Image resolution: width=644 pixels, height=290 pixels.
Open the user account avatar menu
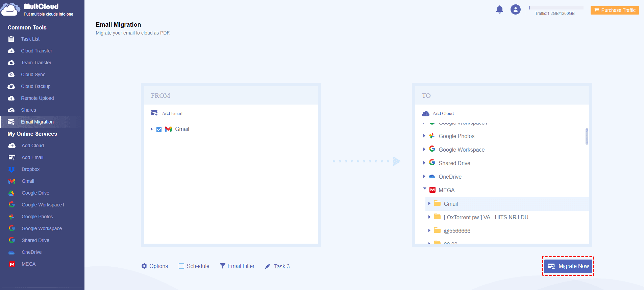click(516, 9)
